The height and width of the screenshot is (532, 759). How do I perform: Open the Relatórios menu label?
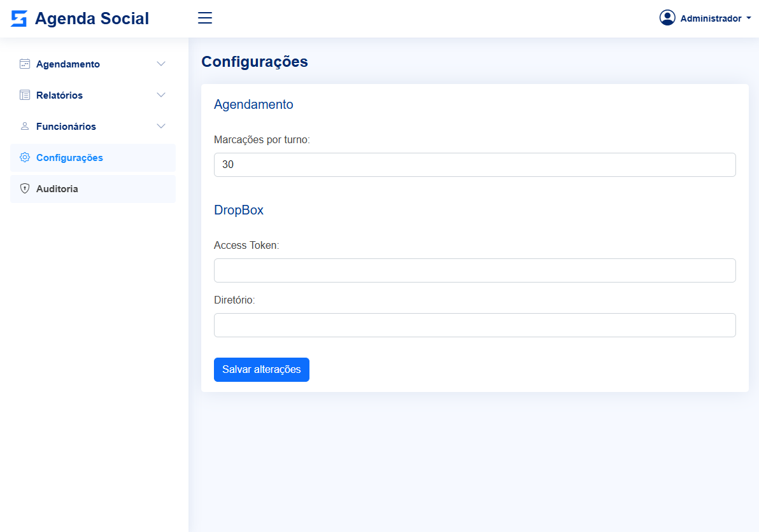click(x=59, y=95)
